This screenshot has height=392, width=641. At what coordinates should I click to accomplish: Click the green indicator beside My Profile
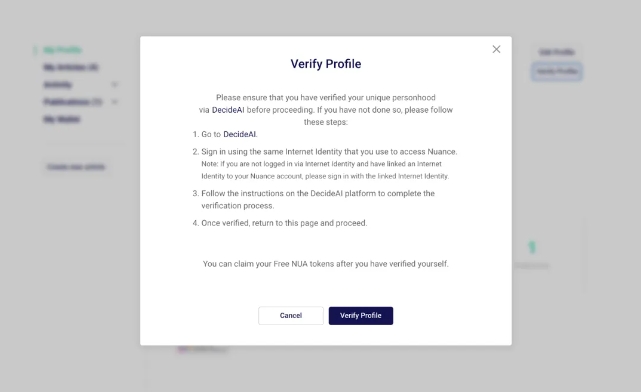35,50
